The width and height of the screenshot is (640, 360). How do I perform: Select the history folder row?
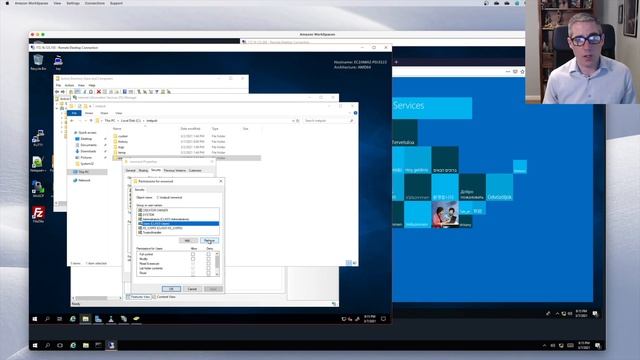pyautogui.click(x=187, y=142)
